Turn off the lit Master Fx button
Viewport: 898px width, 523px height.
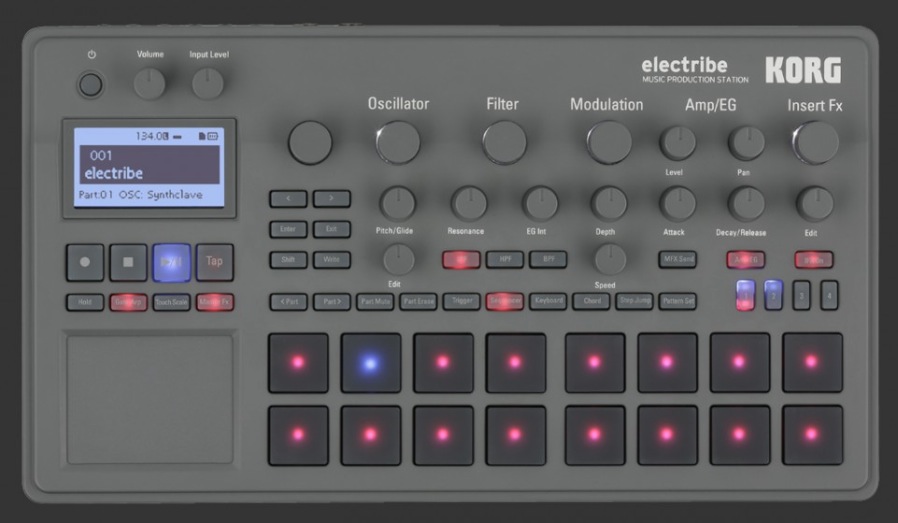tap(215, 302)
